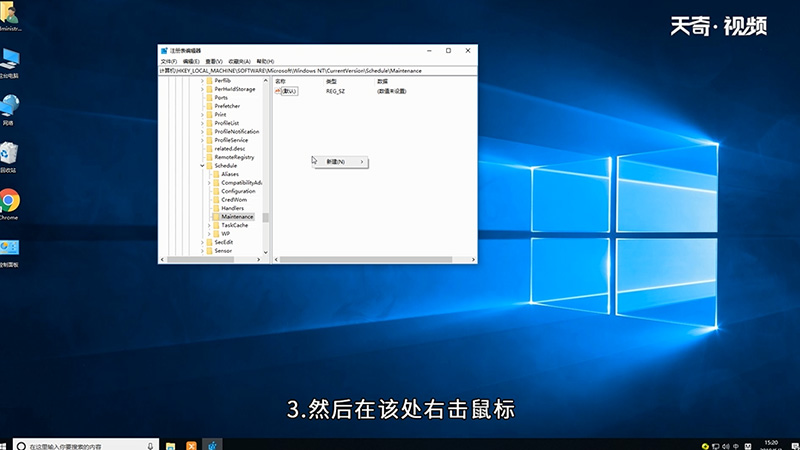Open File Explorer from the taskbar
This screenshot has width=800, height=450.
point(170,445)
